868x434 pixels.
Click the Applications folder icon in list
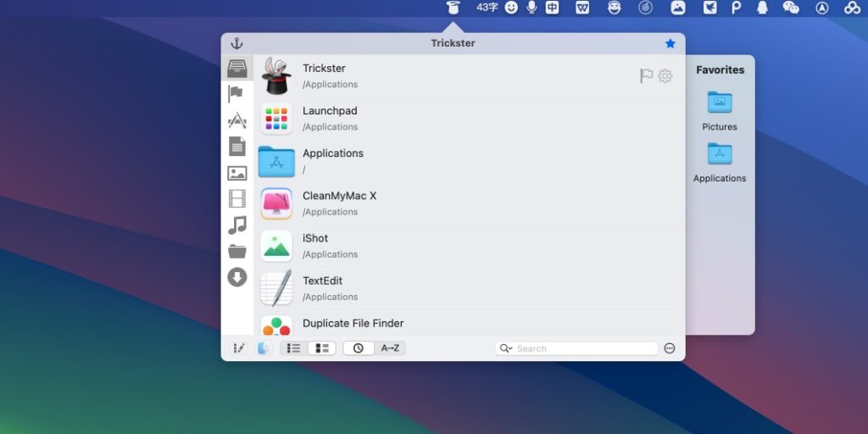[x=276, y=161]
